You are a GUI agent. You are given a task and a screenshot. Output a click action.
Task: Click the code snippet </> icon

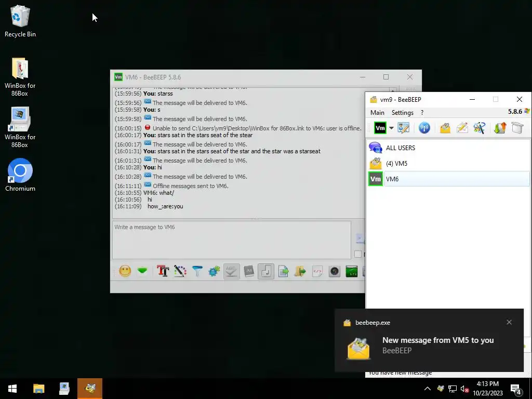[x=317, y=271]
